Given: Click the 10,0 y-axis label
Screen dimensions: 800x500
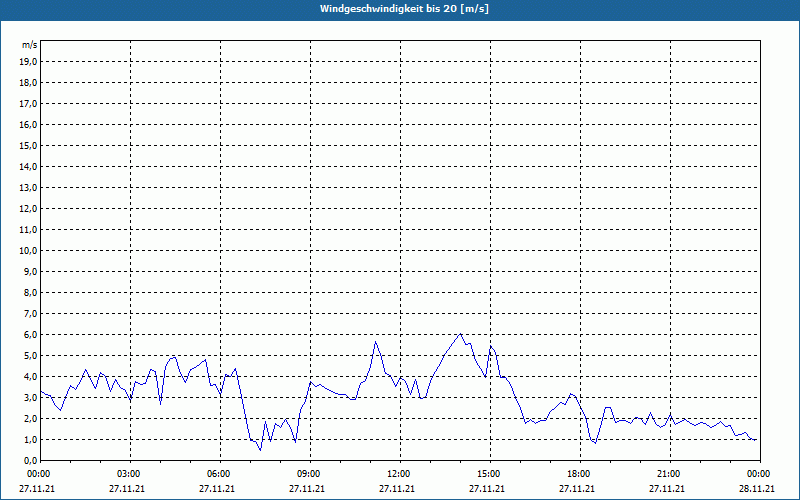Looking at the screenshot, I should click(x=28, y=251).
